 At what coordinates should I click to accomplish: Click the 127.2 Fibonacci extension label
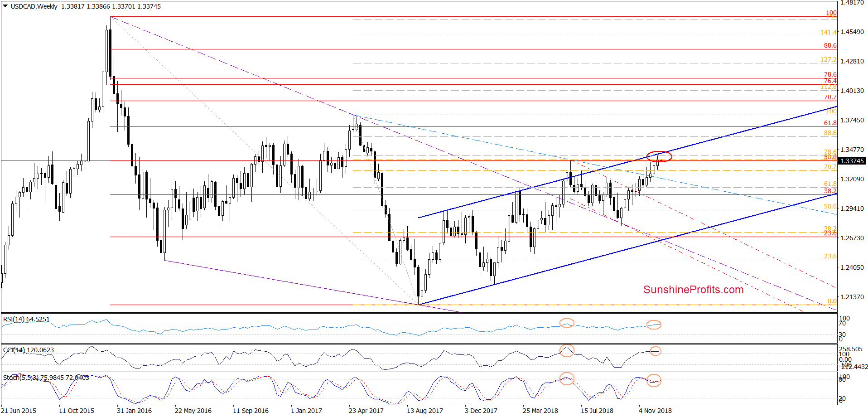pyautogui.click(x=829, y=59)
